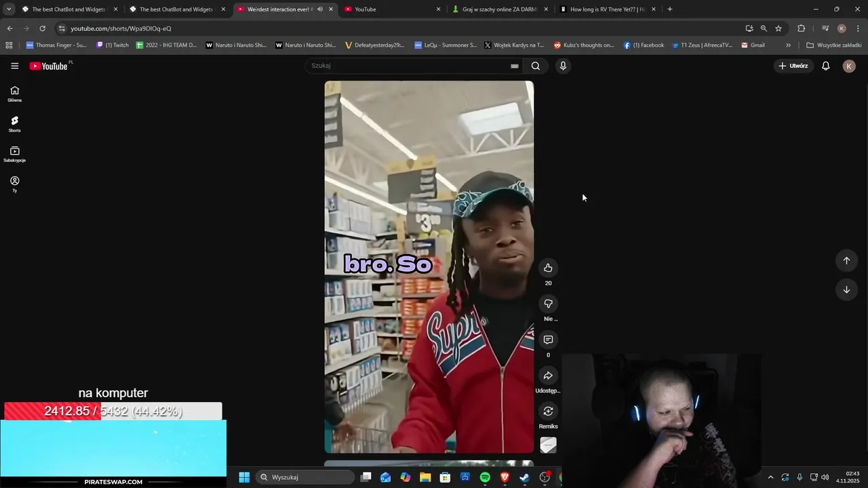868x488 pixels.
Task: Open Shorts from the sidebar
Action: click(x=14, y=124)
